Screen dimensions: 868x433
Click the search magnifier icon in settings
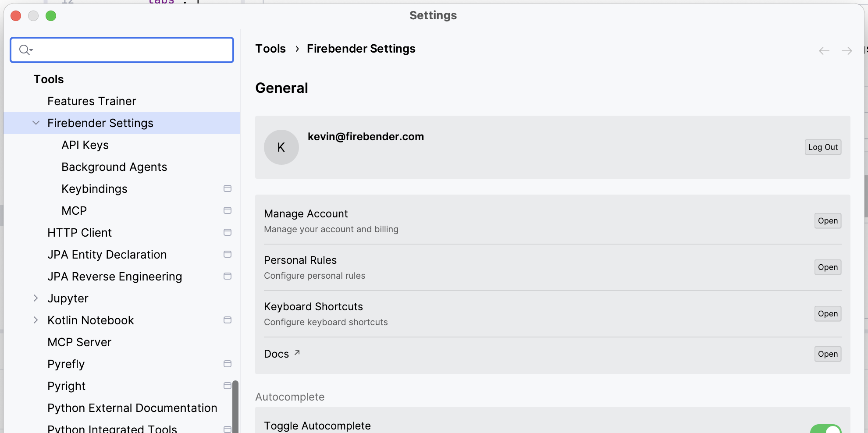(26, 50)
